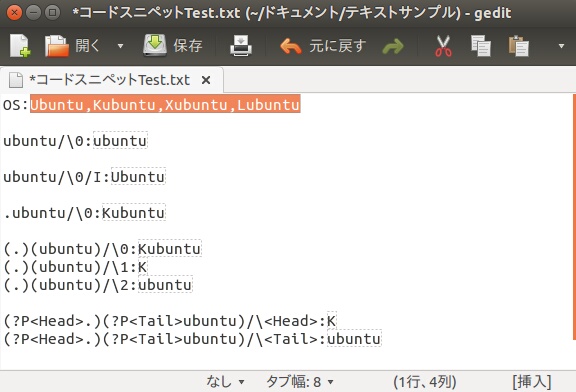Create a new document with toolbar icon

coord(20,46)
